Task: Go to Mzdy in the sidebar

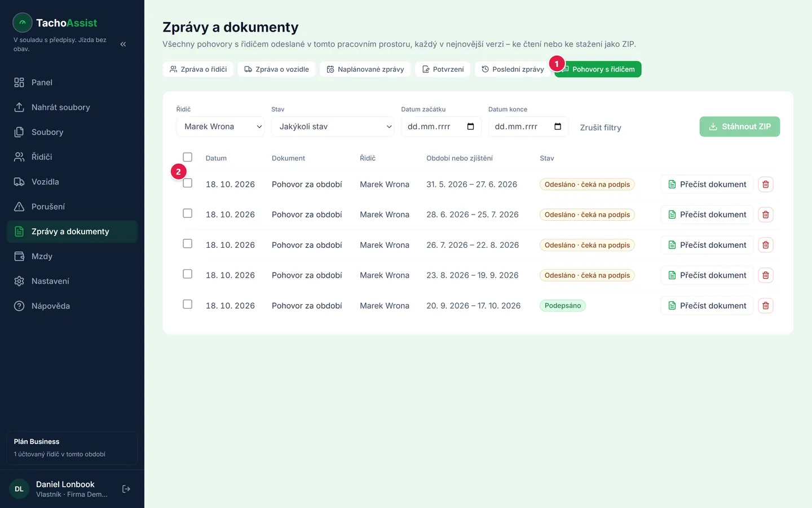Action: 72,256
